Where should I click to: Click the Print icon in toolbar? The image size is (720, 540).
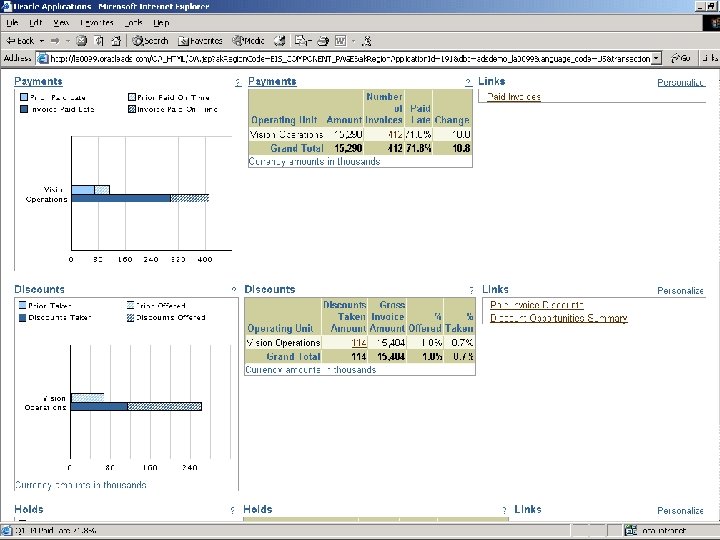pyautogui.click(x=323, y=41)
